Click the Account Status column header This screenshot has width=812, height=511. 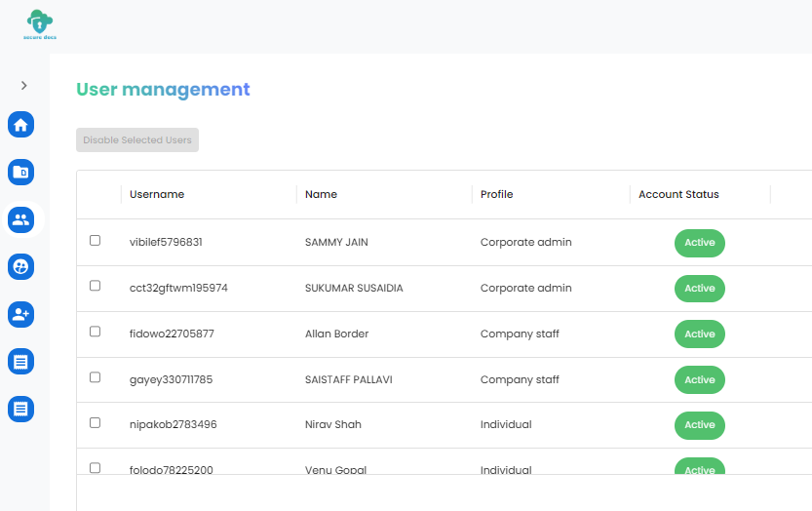click(x=678, y=194)
